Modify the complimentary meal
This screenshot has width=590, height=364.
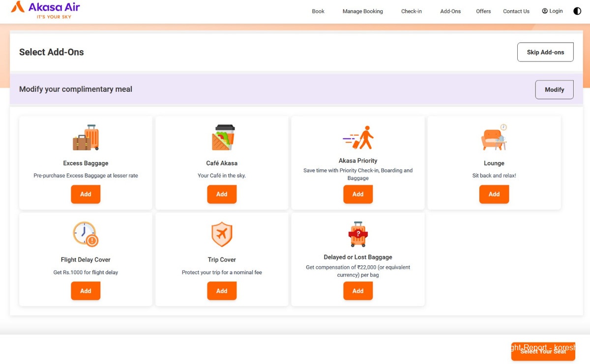554,89
